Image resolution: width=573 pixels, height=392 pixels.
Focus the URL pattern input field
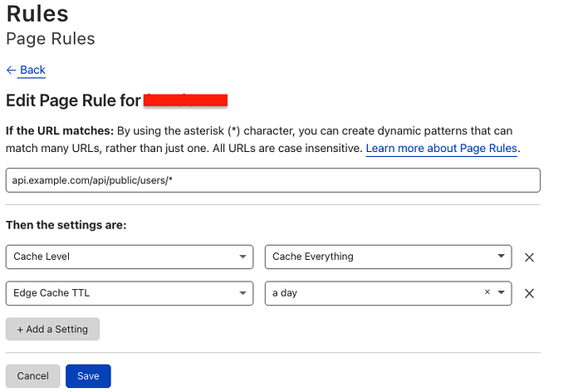coord(272,181)
